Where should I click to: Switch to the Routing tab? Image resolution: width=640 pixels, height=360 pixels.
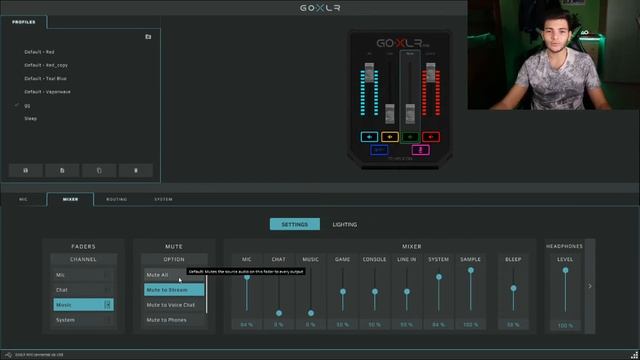click(x=117, y=199)
